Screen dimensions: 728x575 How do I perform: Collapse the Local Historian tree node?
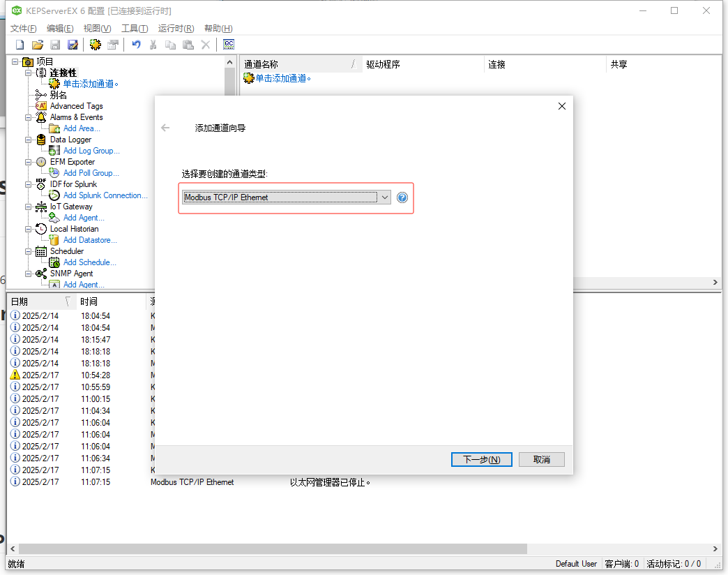[29, 228]
